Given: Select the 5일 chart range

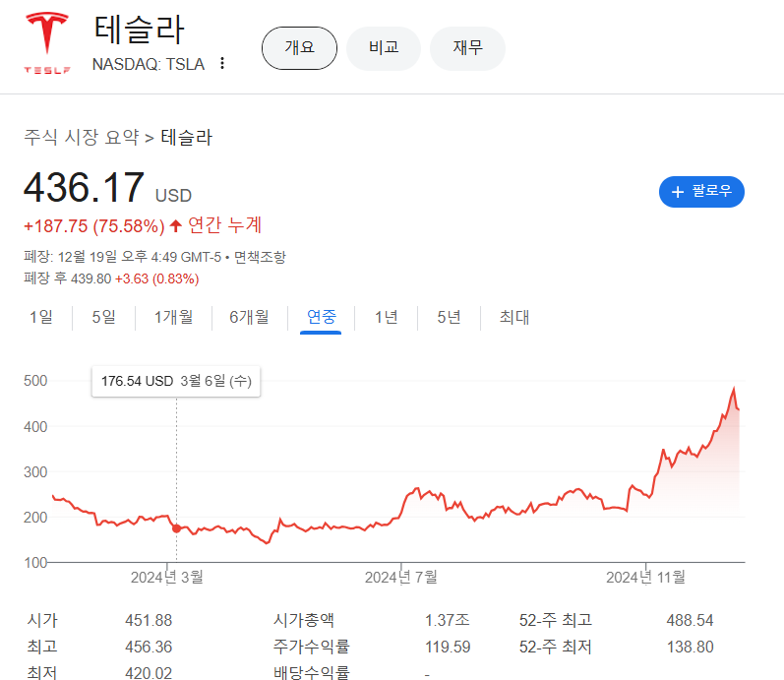Looking at the screenshot, I should pos(103,317).
